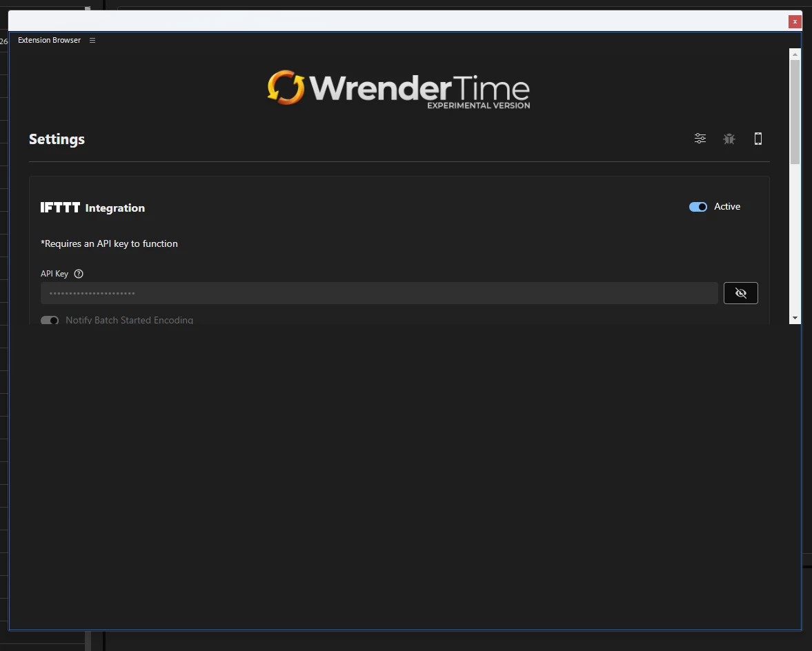
Task: Close the Extension Browser window
Action: [x=795, y=21]
